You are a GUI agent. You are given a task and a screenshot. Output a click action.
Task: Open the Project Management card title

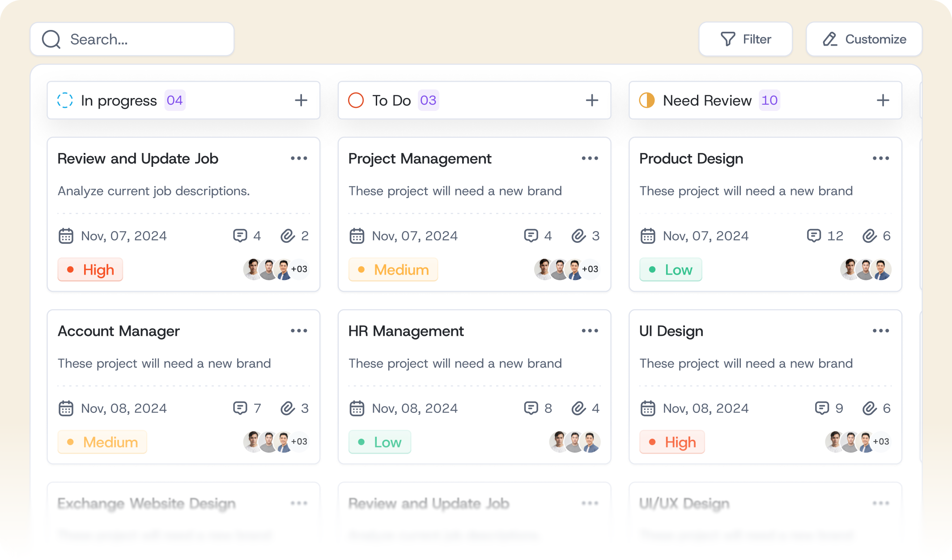[x=420, y=158]
